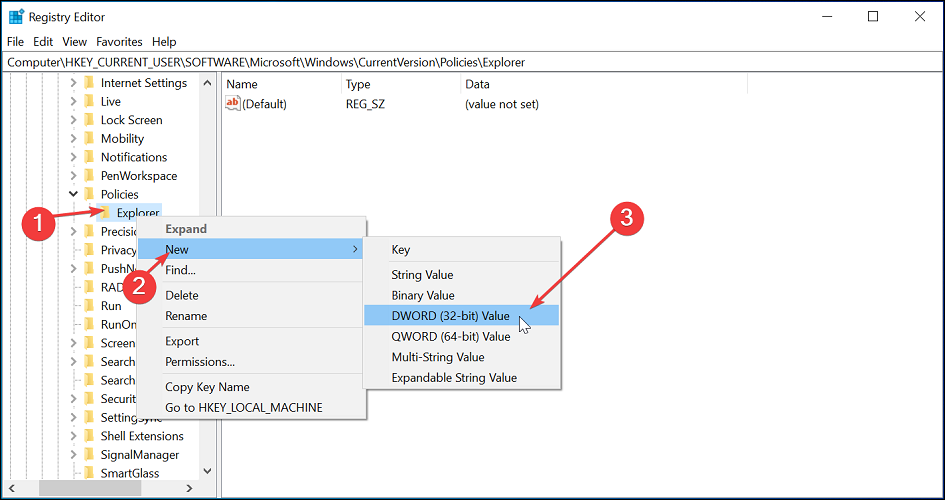Screen dimensions: 945x500
Task: Click the horizontal scroll-left arrow
Action: click(x=12, y=488)
